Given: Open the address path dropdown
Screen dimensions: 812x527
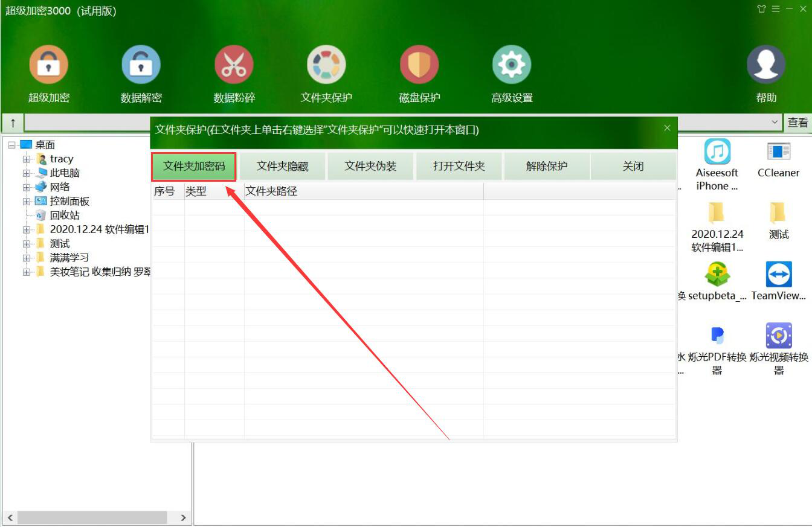Looking at the screenshot, I should coord(775,123).
